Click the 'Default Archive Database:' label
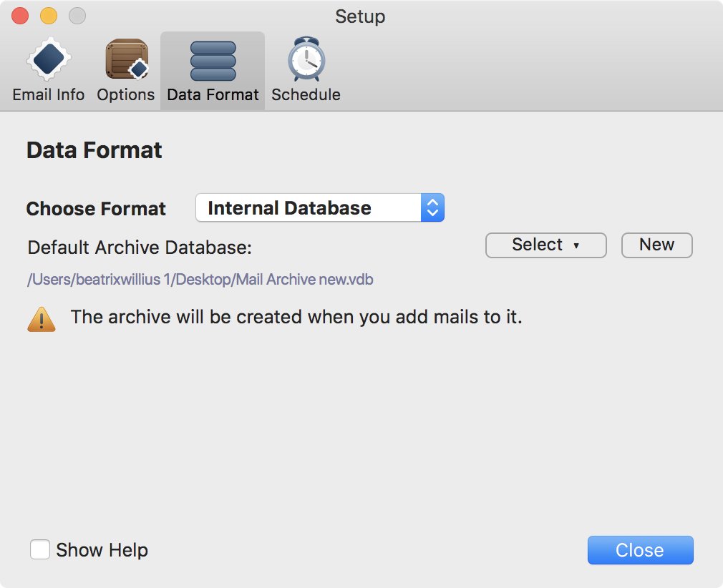The image size is (723, 588). (140, 248)
